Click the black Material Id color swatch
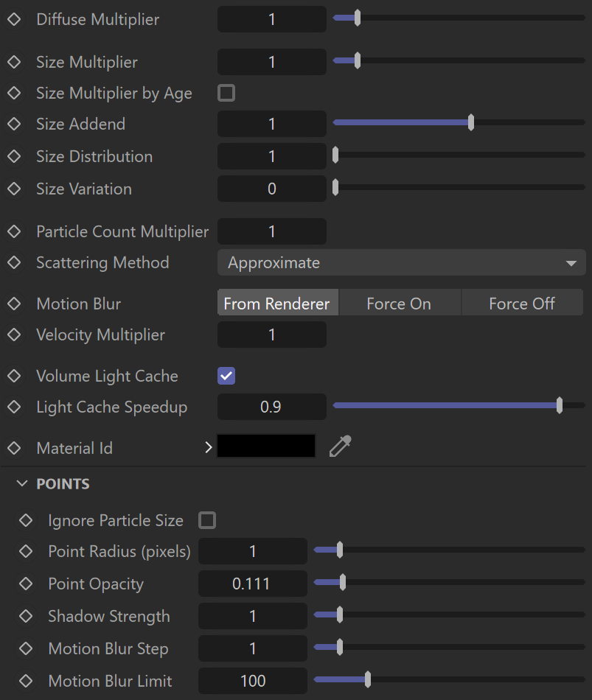 [266, 446]
